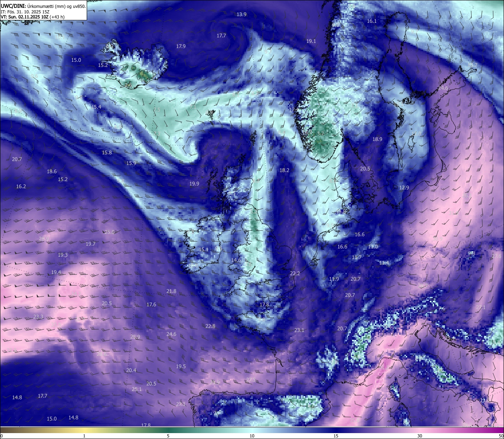The image size is (504, 439).
Task: Click the 23.3 value near left edge
Action: click(x=38, y=317)
